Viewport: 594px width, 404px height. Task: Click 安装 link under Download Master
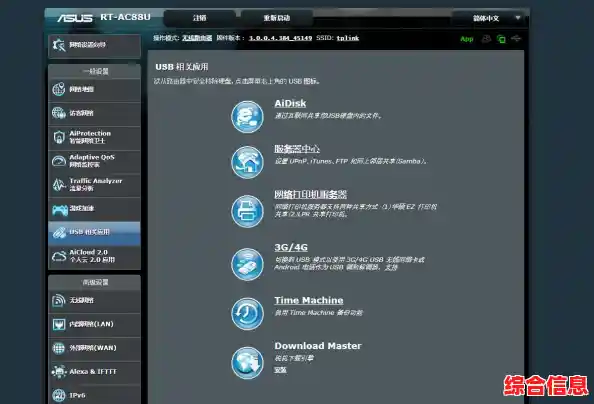coord(280,370)
